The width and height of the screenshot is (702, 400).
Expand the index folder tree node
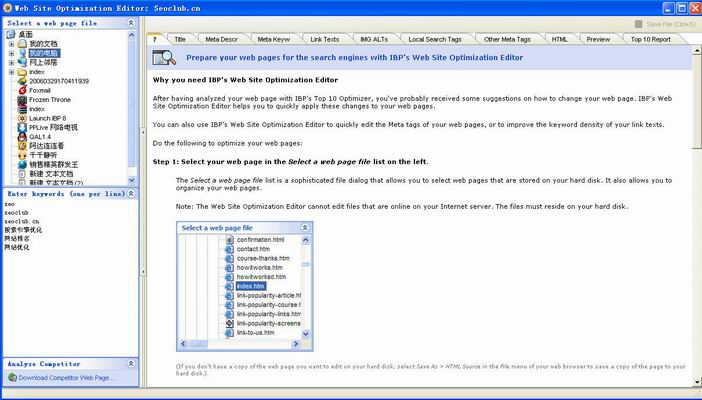pos(11,72)
